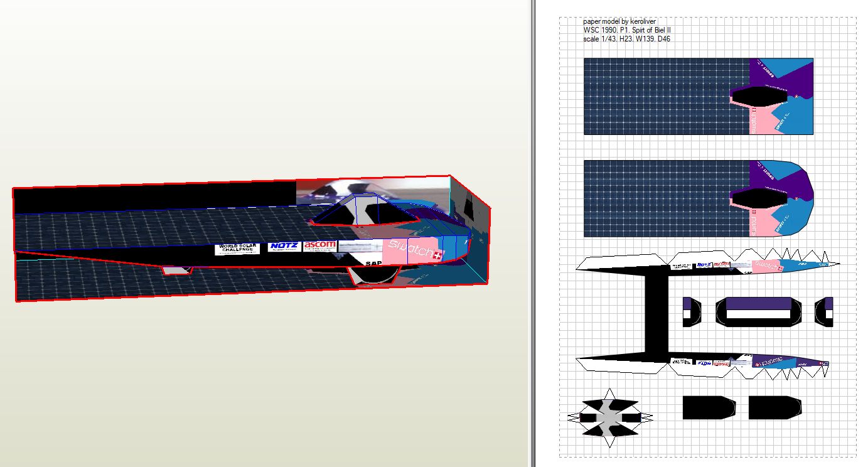Click the lower side strip with mirrored logos

747,362
